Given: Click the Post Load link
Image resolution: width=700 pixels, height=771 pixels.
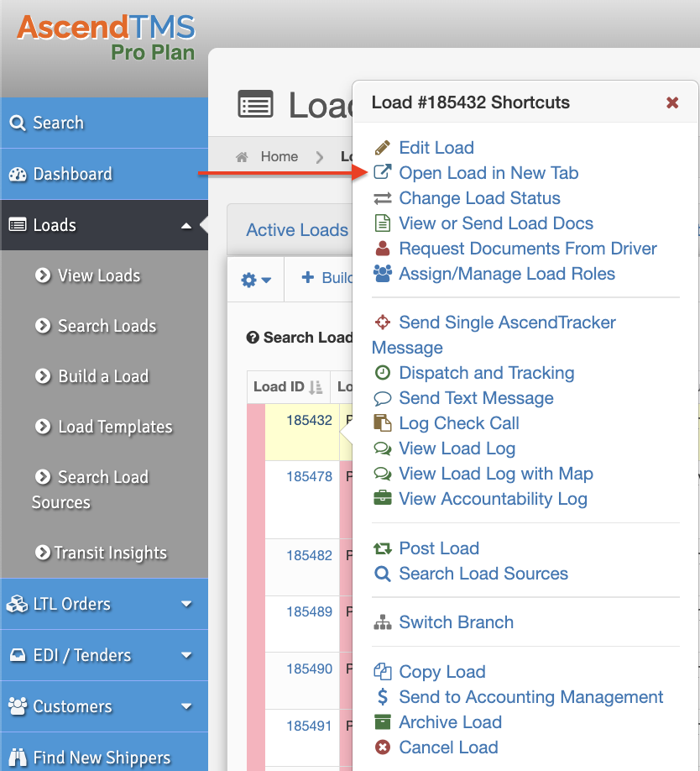Looking at the screenshot, I should pyautogui.click(x=439, y=548).
